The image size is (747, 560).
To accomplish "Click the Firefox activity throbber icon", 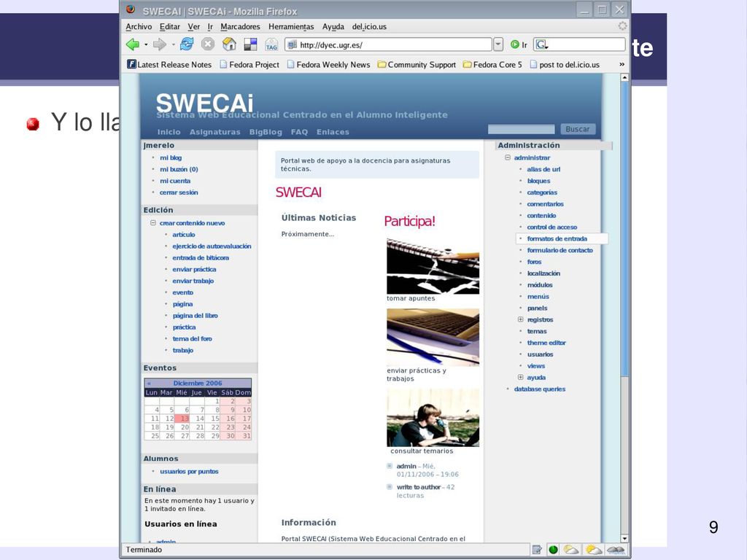I will 622,26.
